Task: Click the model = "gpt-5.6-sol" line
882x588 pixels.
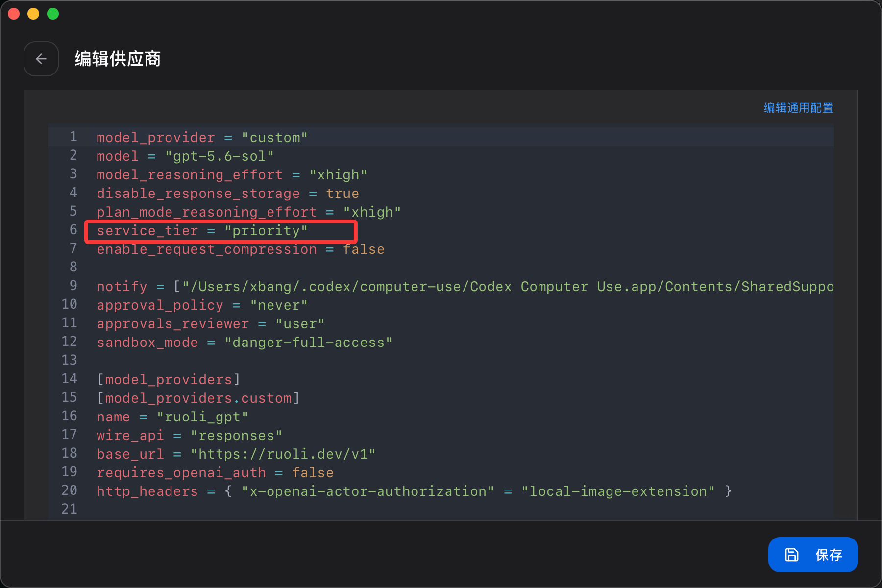Action: [x=185, y=156]
